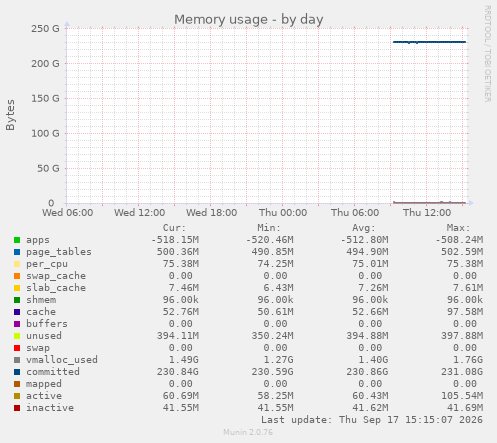
Task: Click the 250 G axis label
Action: [45, 29]
